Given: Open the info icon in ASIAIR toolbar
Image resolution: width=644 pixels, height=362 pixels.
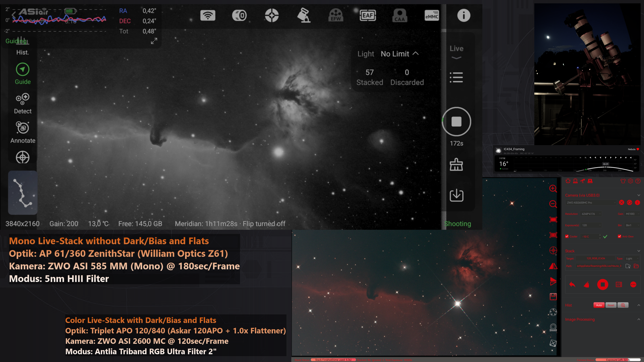Looking at the screenshot, I should pyautogui.click(x=464, y=15).
